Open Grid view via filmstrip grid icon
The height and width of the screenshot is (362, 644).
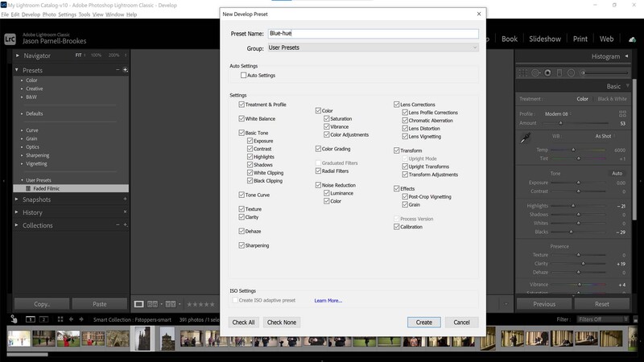(60, 319)
